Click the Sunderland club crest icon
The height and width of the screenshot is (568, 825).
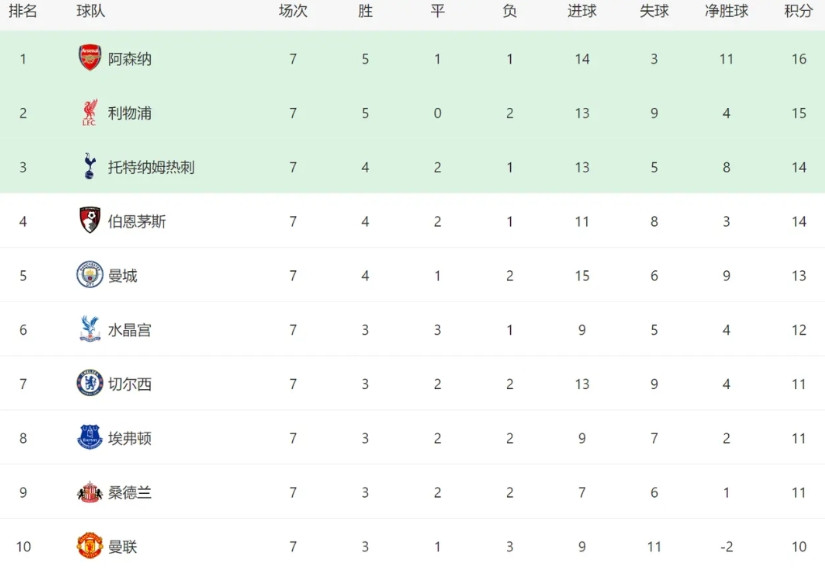(x=90, y=492)
